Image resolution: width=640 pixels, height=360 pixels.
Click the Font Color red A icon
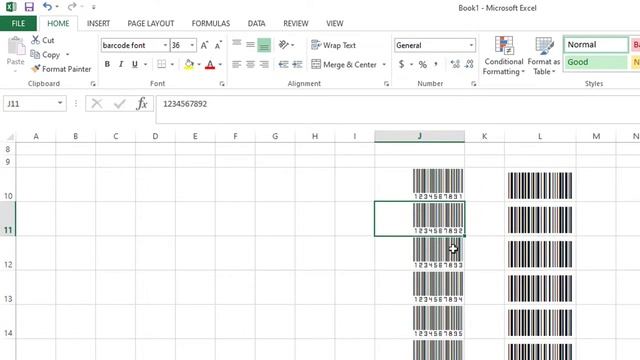(x=210, y=64)
